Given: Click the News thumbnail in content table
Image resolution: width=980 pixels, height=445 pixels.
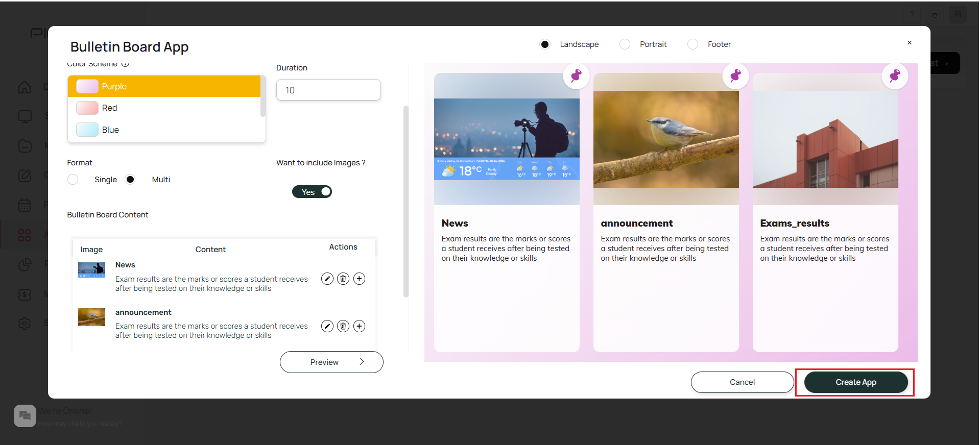Looking at the screenshot, I should coord(91,270).
